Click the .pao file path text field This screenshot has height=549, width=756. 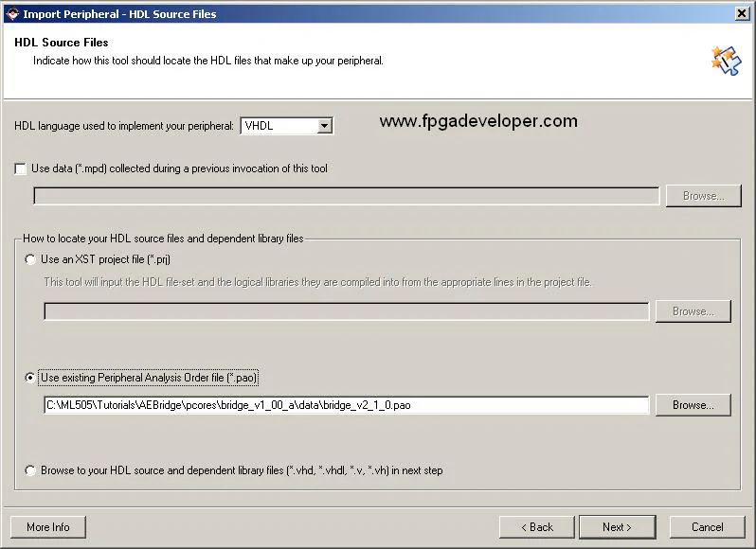click(346, 405)
